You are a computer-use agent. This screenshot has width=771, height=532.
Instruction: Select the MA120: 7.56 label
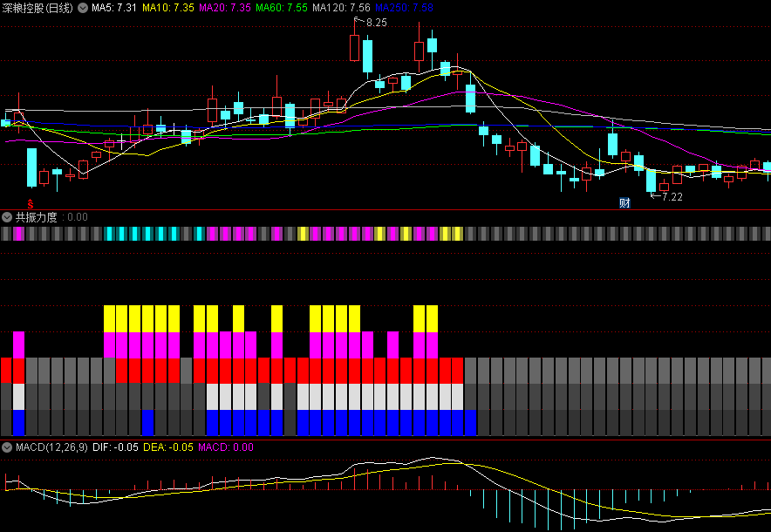(x=341, y=8)
